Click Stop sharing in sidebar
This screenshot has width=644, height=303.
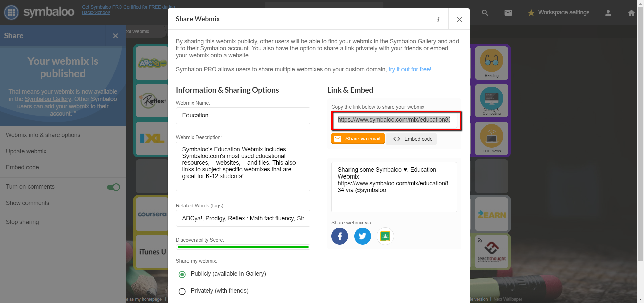22,222
